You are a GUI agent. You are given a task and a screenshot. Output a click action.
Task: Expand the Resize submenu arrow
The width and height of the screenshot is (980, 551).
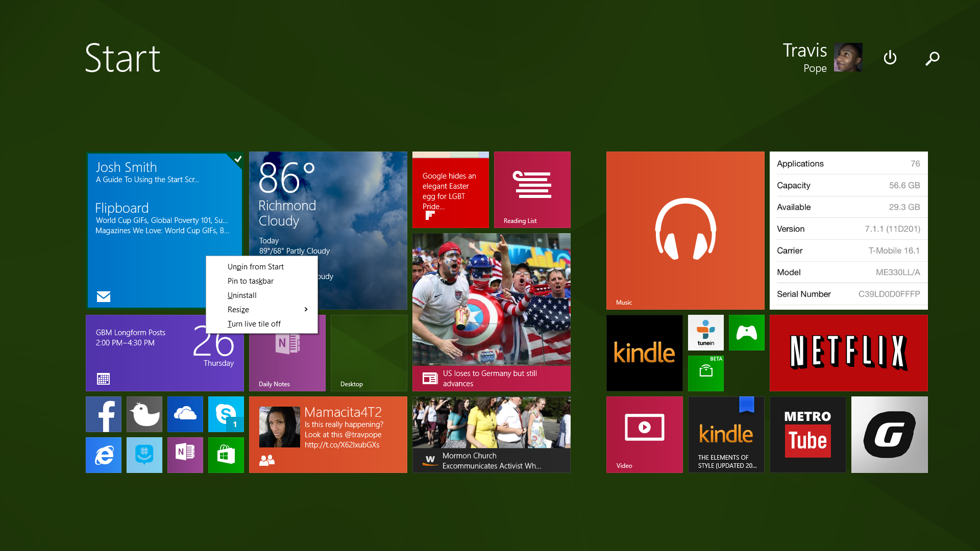306,309
